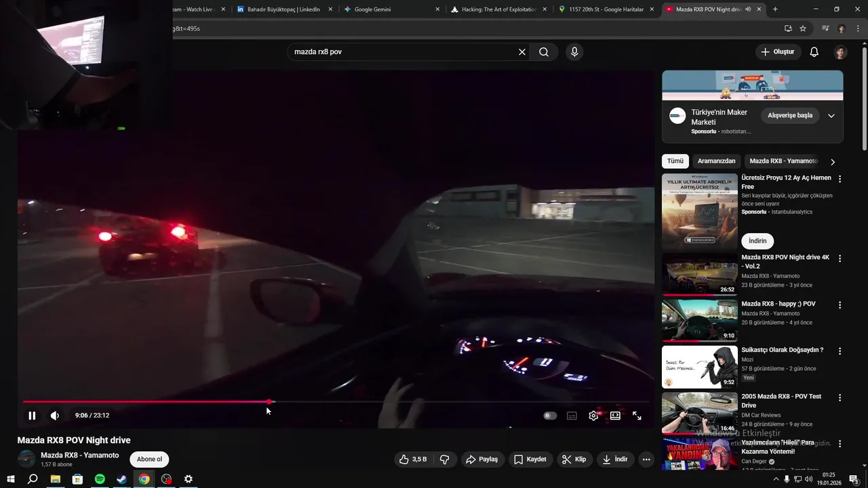The height and width of the screenshot is (488, 868).
Task: Mute the video using the player volume icon
Action: click(55, 415)
